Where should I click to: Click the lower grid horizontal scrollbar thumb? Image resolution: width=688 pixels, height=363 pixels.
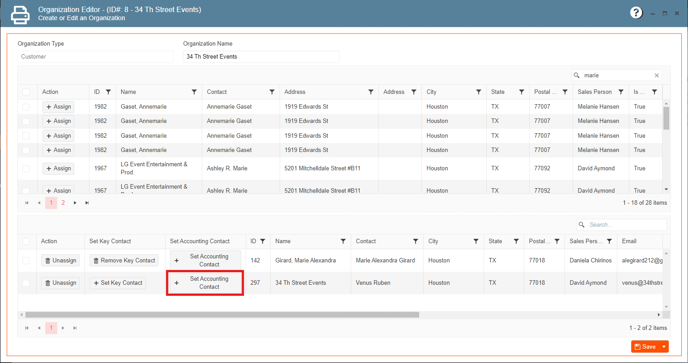tap(222, 315)
